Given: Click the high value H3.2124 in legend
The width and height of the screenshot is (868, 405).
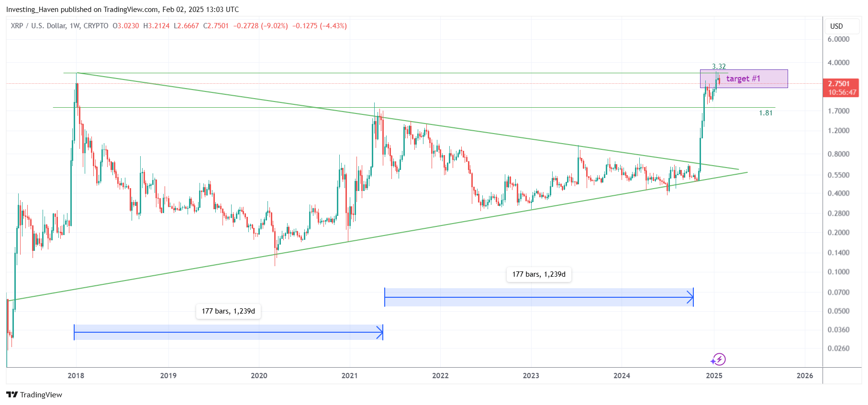Looking at the screenshot, I should click(156, 26).
